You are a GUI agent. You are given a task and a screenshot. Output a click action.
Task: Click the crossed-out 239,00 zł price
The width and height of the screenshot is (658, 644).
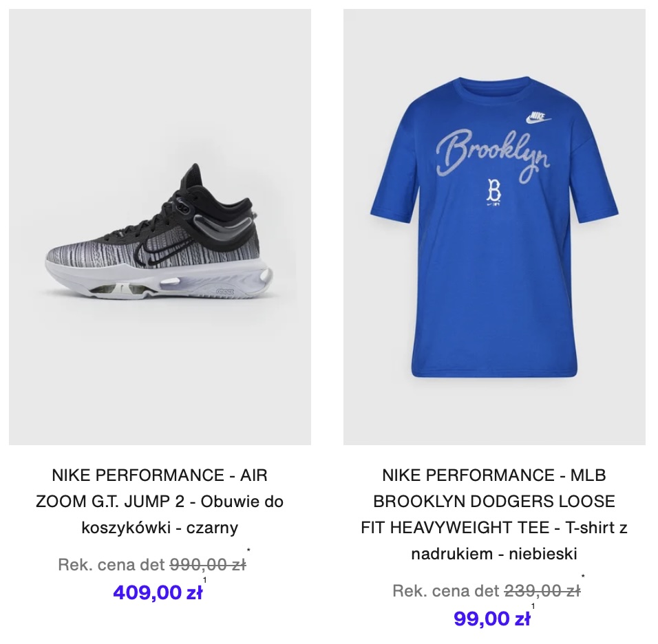tap(542, 591)
